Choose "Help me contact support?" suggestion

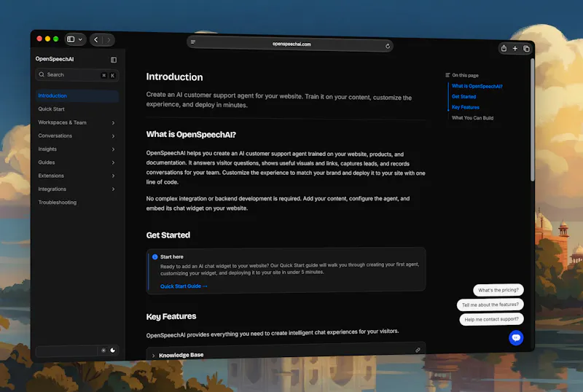[x=491, y=319]
